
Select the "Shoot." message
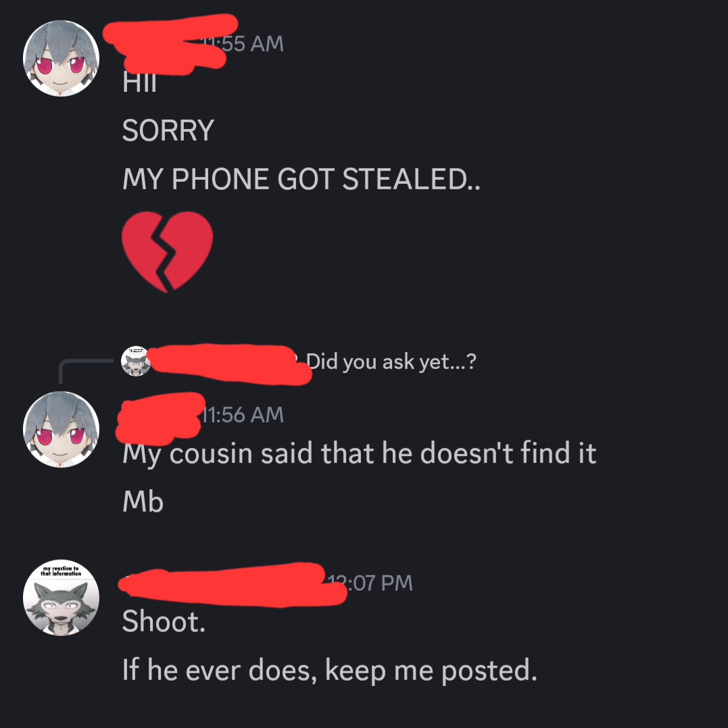coord(164,621)
